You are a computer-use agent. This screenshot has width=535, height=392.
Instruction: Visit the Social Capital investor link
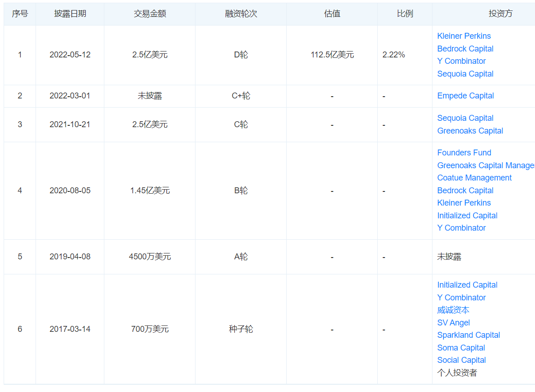tap(461, 360)
